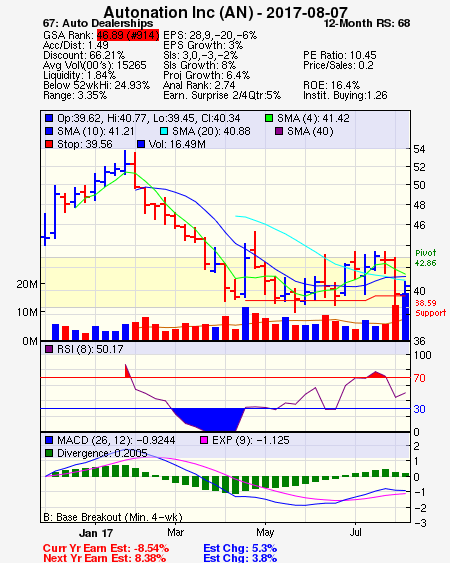Click the 20M volume axis label
This screenshot has width=450, height=563.
pos(27,284)
